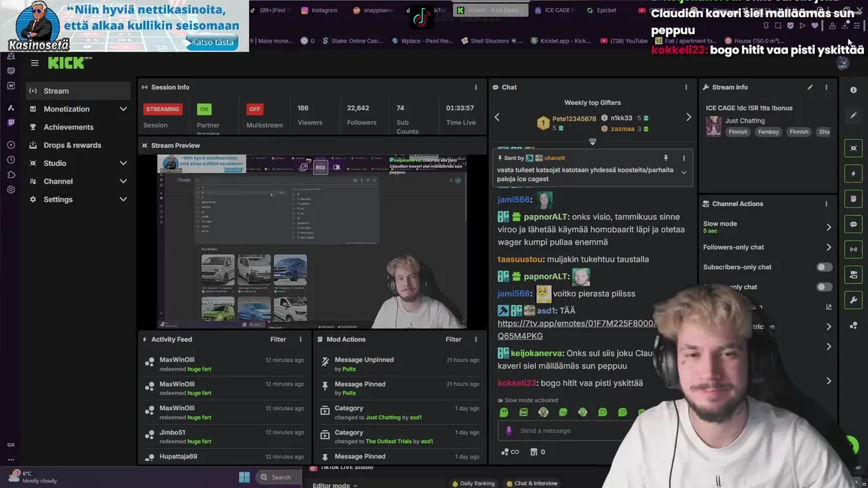Image resolution: width=868 pixels, height=488 pixels.
Task: Click the Stream Preview video thumbnail
Action: pyautogui.click(x=312, y=241)
